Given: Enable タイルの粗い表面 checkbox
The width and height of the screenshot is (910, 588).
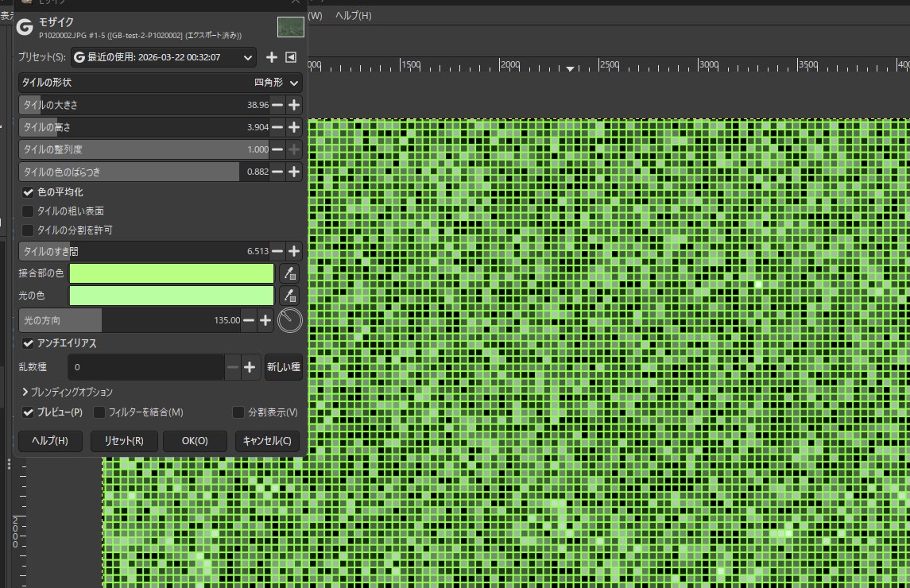Looking at the screenshot, I should (28, 211).
